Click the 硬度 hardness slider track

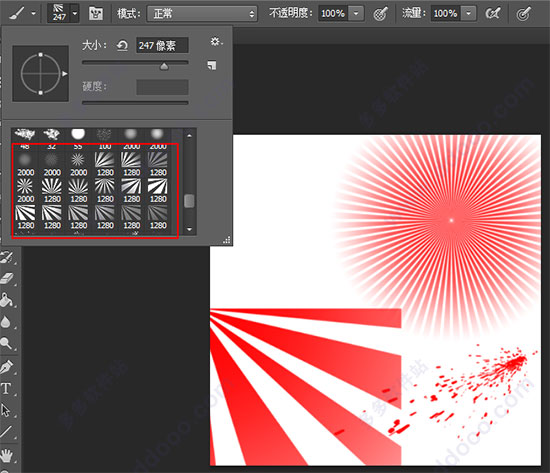135,103
